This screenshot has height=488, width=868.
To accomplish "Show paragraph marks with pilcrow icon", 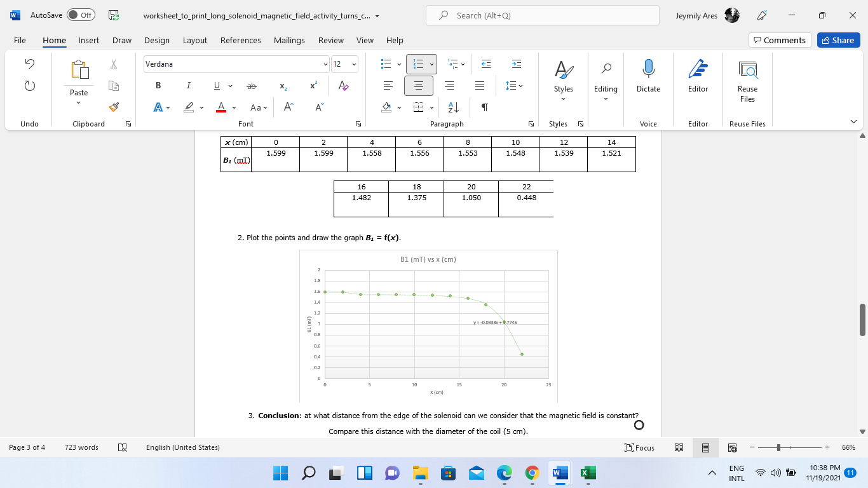I will pos(484,107).
